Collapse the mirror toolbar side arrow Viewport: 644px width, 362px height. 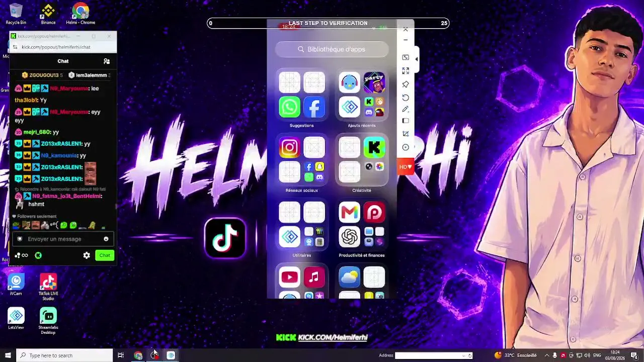pos(416,59)
